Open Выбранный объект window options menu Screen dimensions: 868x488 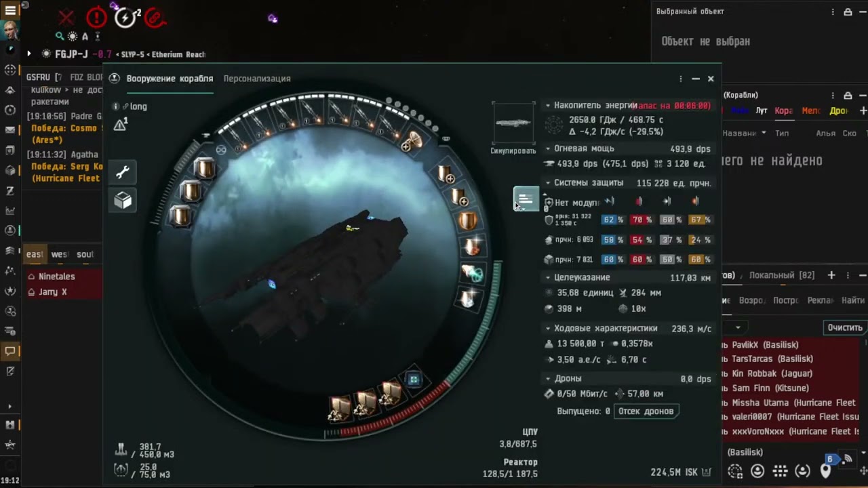click(833, 12)
